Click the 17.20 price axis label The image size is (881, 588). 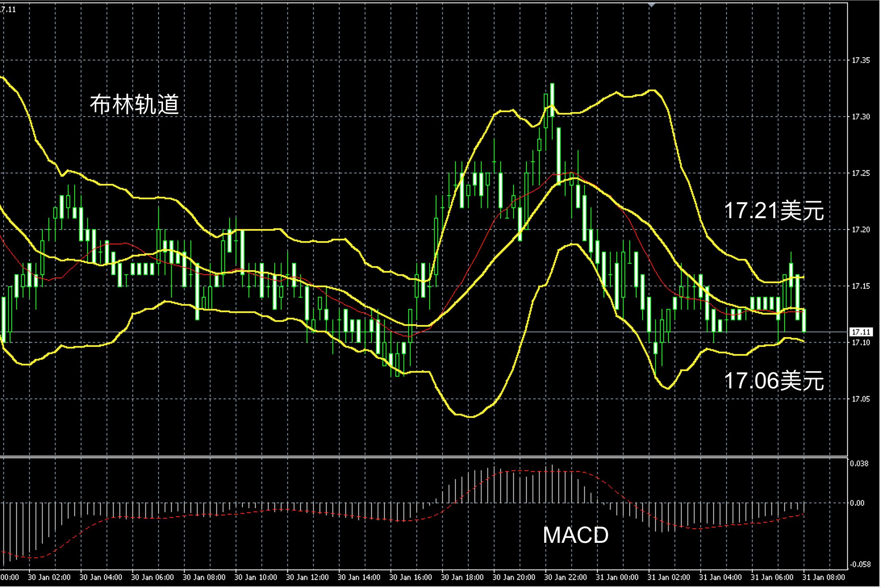(x=861, y=230)
